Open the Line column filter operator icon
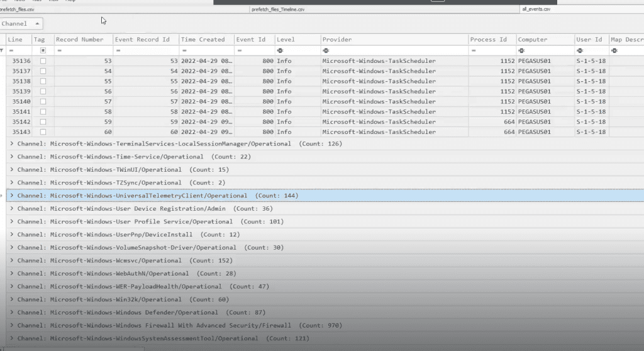The width and height of the screenshot is (644, 351). 11,50
